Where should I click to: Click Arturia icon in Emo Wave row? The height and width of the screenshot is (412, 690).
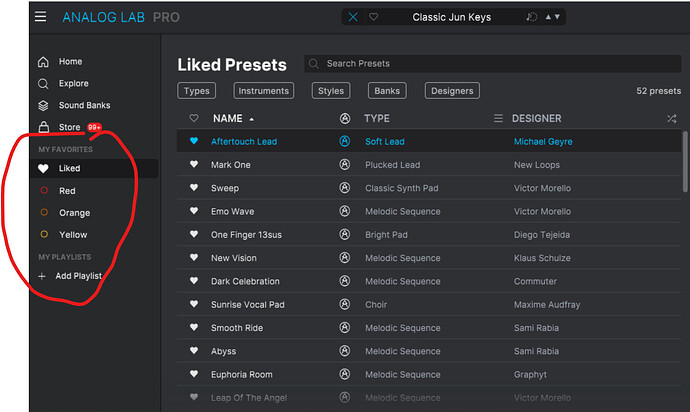[345, 211]
